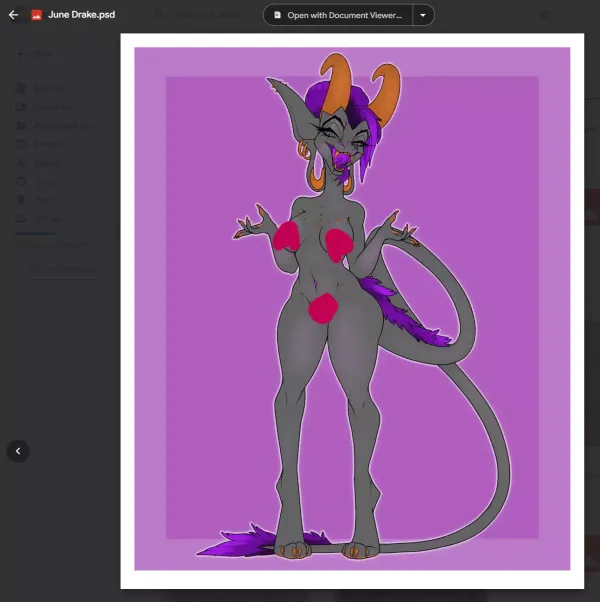600x602 pixels.
Task: Click the June Drake.psd file name
Action: tap(81, 15)
